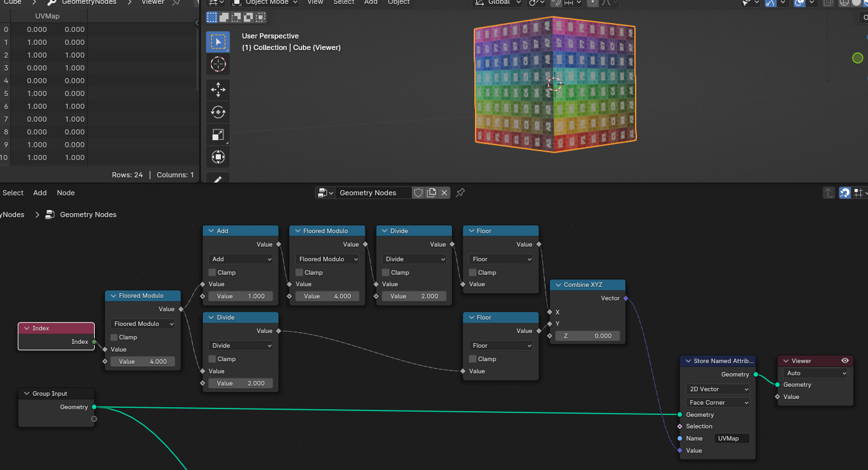Open Add node operation dropdown
Viewport: 868px width, 470px height.
[241, 259]
